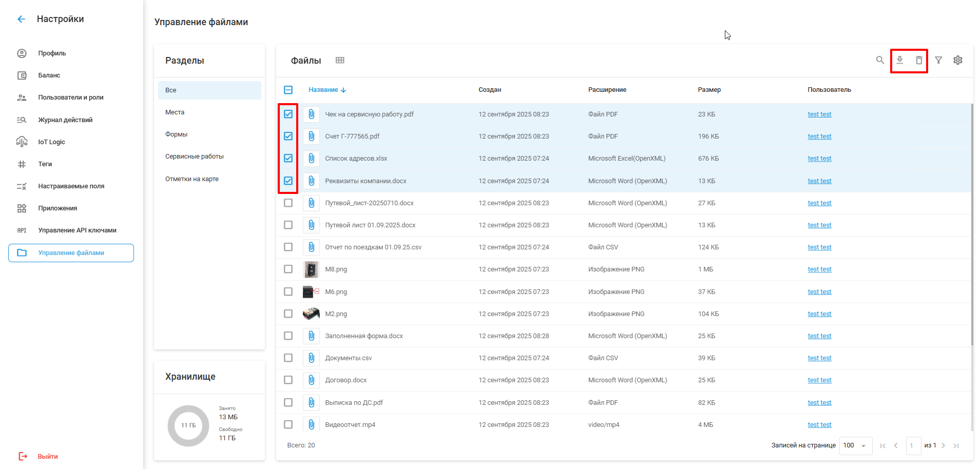Open the filter funnel icon
Image resolution: width=980 pixels, height=469 pixels.
click(x=938, y=60)
